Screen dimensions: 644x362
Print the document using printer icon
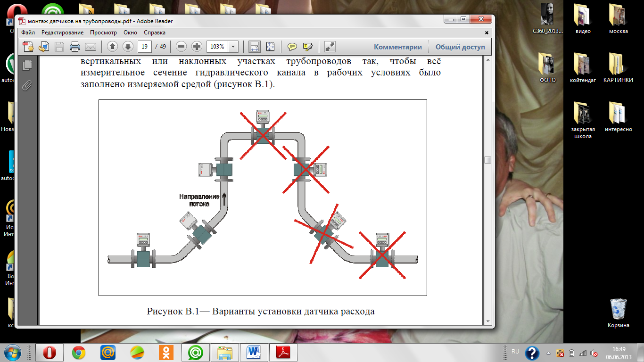[x=74, y=47]
